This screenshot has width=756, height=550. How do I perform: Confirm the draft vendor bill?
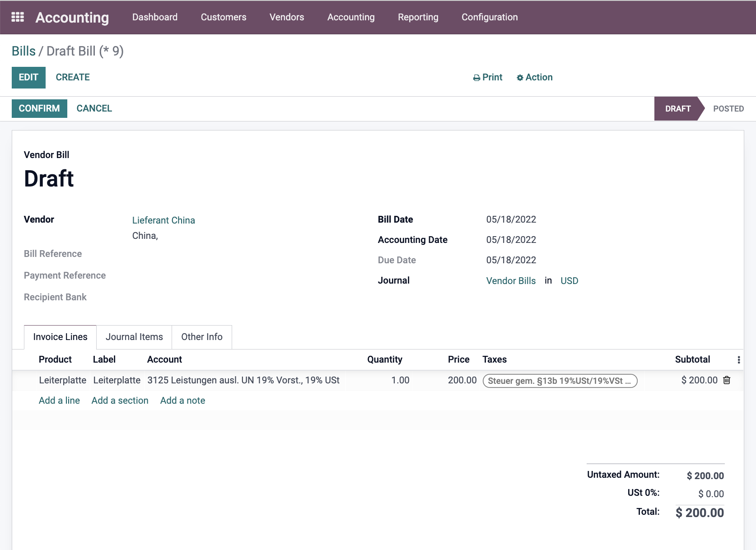(39, 108)
